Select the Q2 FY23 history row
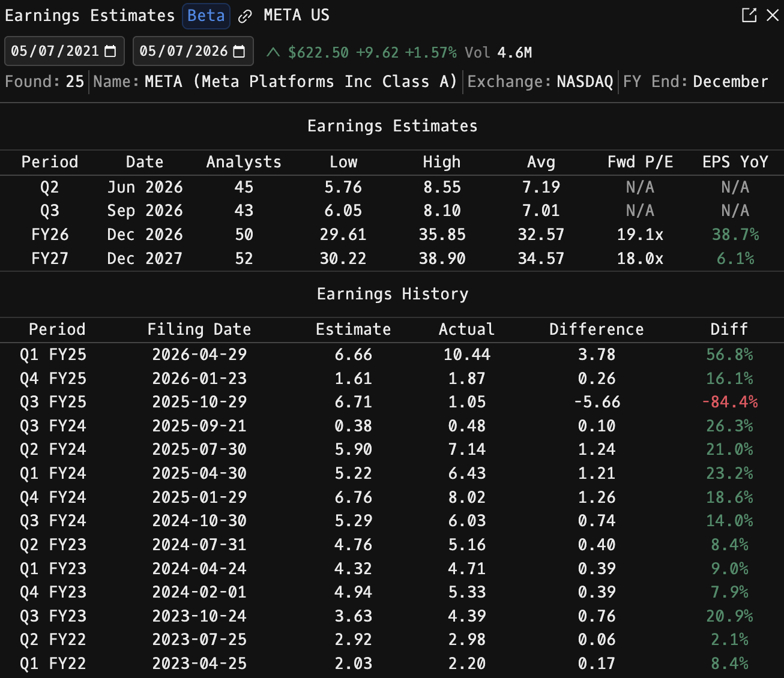The height and width of the screenshot is (678, 784). pyautogui.click(x=392, y=545)
